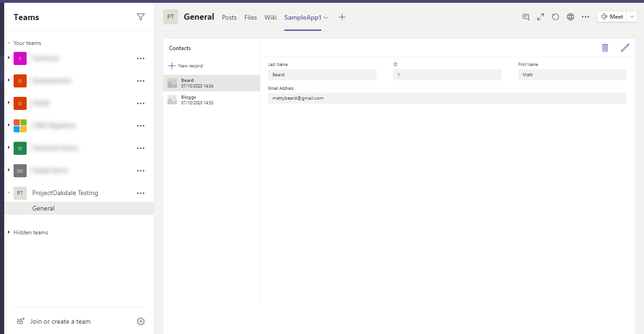Select the gray DD team avatar
This screenshot has height=334, width=644.
pyautogui.click(x=20, y=171)
